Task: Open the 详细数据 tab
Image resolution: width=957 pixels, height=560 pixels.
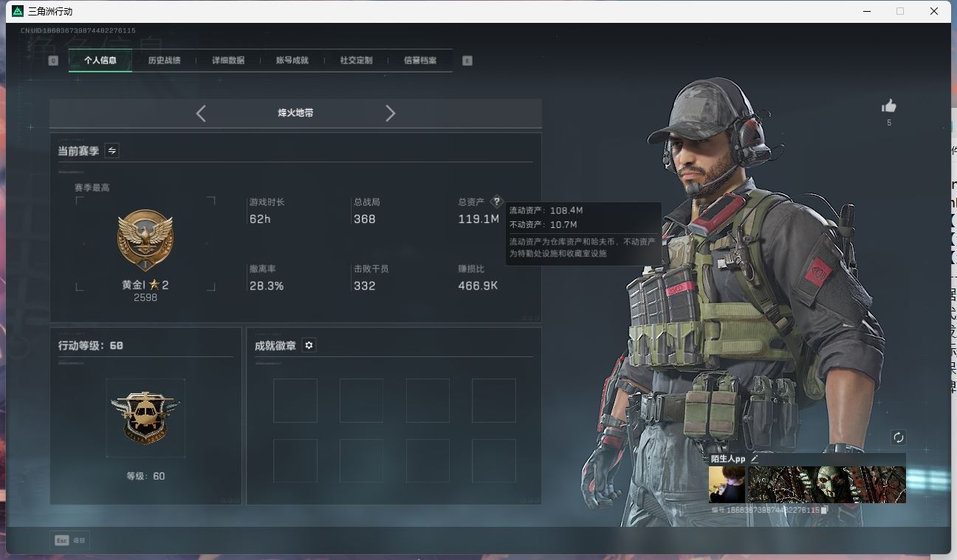Action: coord(228,61)
